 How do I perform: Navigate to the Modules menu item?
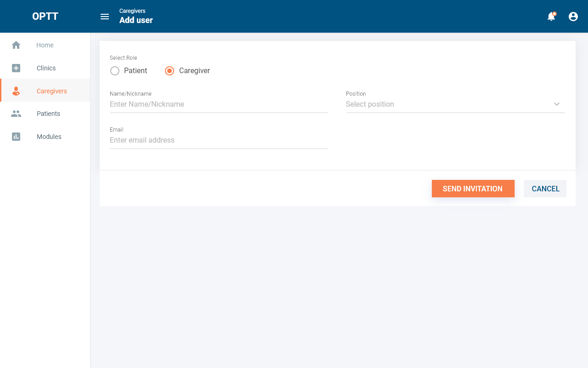click(49, 137)
